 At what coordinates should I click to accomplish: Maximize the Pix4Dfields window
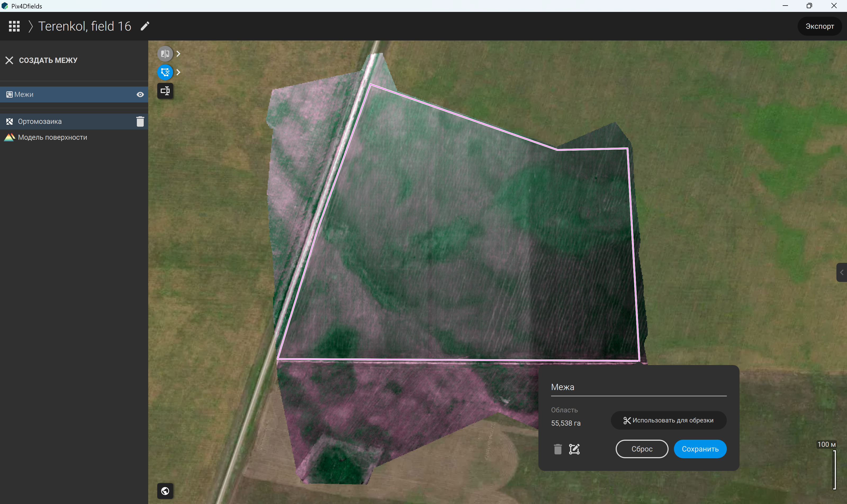pyautogui.click(x=809, y=6)
